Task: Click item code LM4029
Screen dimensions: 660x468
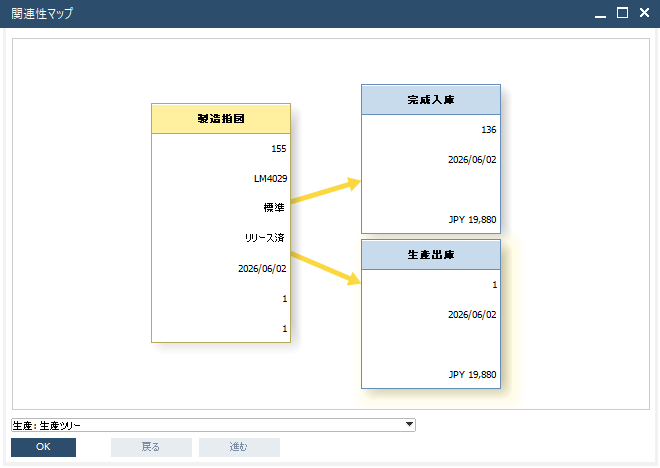Action: (x=270, y=178)
